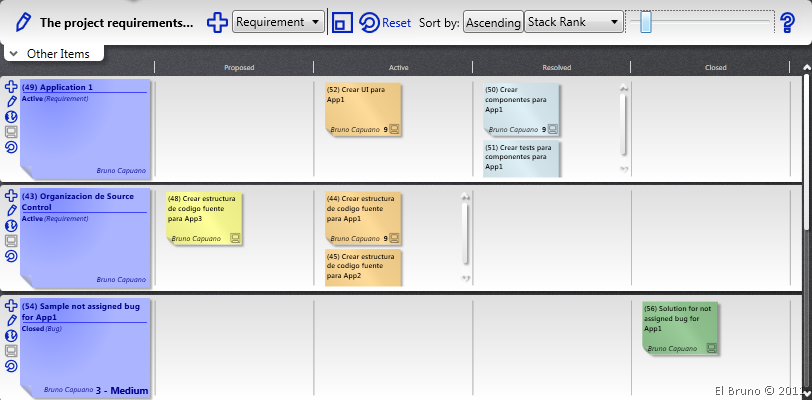The width and height of the screenshot is (812, 400).
Task: Click the square view icon left of Reset
Action: [342, 22]
